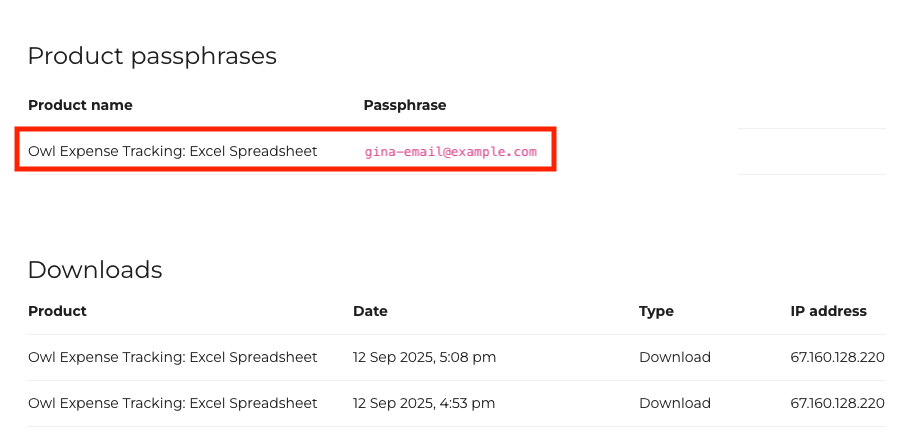
Task: Select the product name in the 4:53 pm download row
Action: (172, 403)
